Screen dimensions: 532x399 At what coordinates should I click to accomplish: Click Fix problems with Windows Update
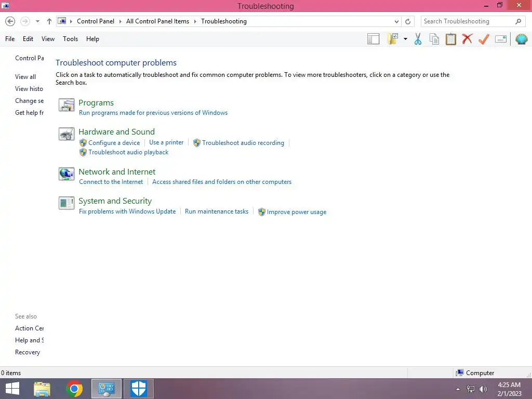pos(127,211)
